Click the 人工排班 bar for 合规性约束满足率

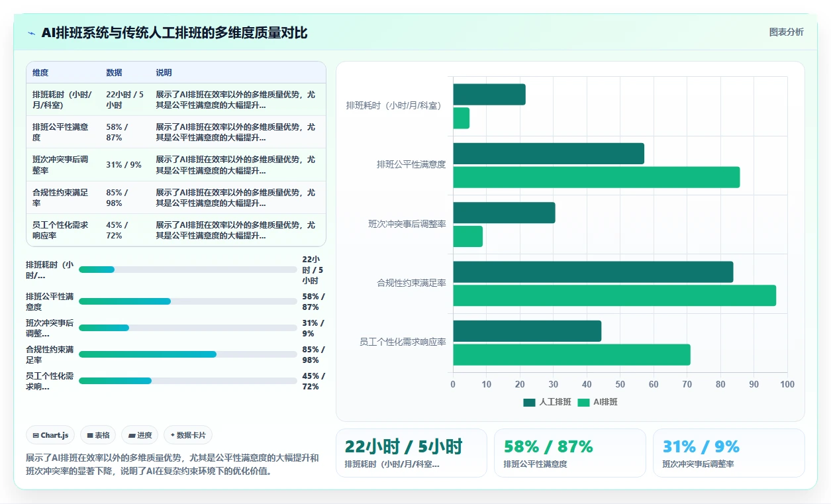[x=593, y=272]
